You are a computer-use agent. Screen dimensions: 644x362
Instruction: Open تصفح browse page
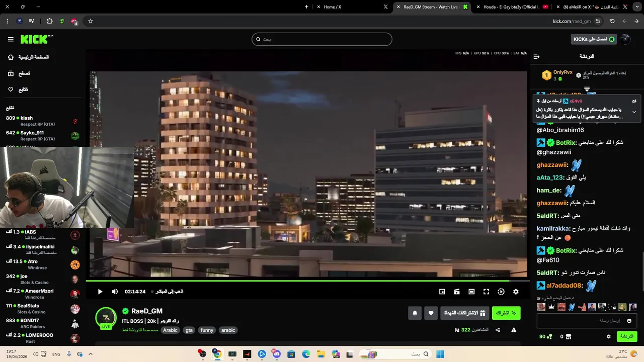[x=19, y=73]
